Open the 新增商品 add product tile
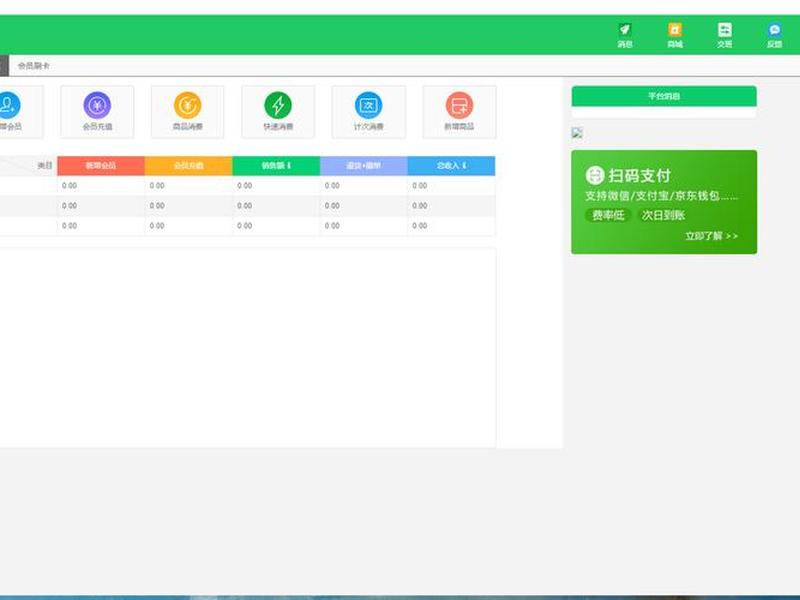The height and width of the screenshot is (600, 800). point(459,112)
